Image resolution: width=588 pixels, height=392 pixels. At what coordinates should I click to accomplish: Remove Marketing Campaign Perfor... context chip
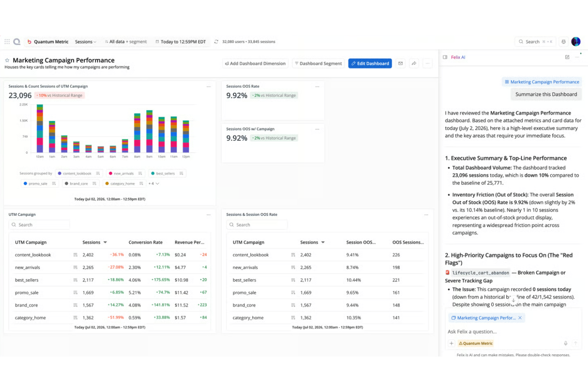[520, 318]
